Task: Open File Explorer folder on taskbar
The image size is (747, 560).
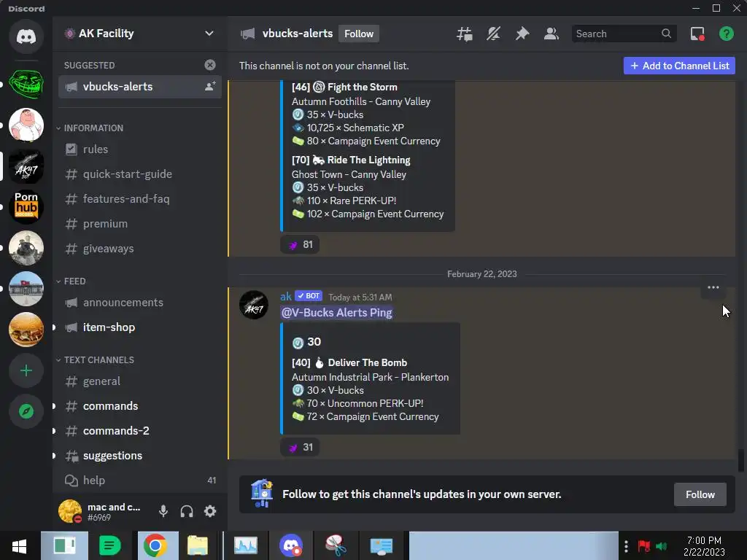Action: pos(197,545)
